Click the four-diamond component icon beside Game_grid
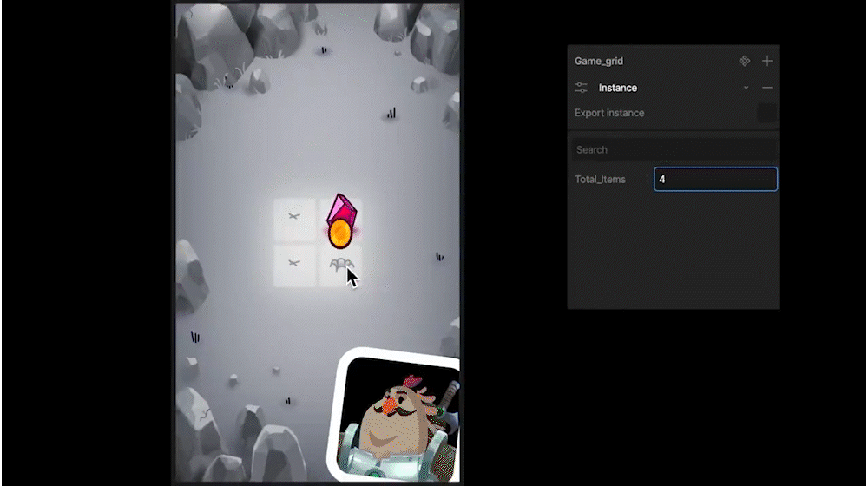The image size is (868, 486). [x=744, y=61]
